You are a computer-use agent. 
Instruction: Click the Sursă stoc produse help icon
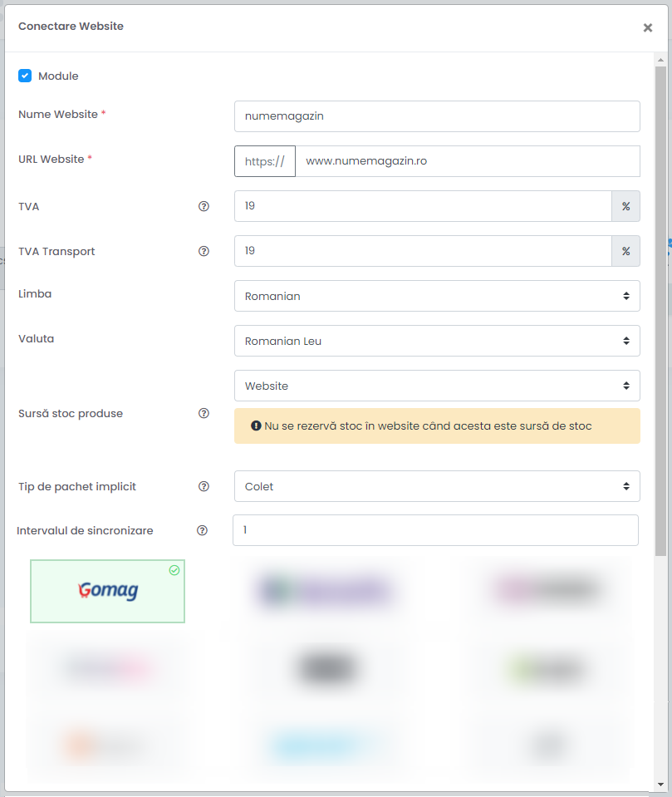tap(204, 413)
